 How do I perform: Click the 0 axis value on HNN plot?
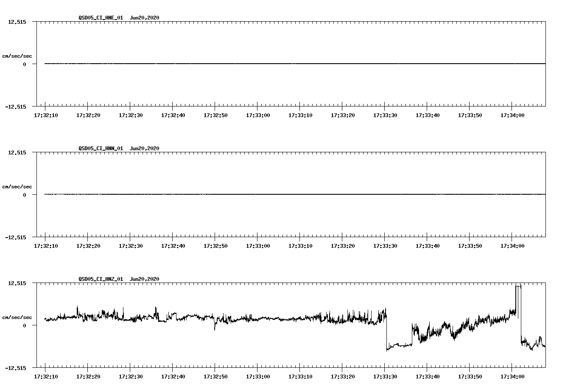tap(25, 195)
